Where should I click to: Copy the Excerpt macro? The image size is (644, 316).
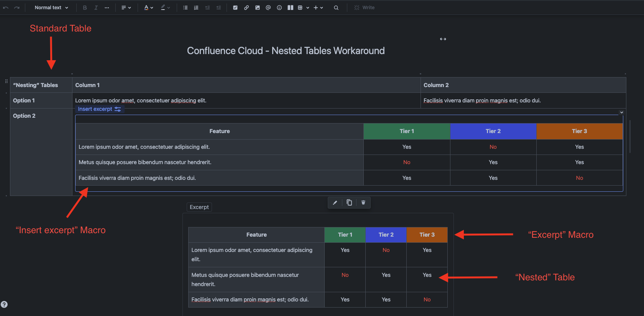click(349, 202)
